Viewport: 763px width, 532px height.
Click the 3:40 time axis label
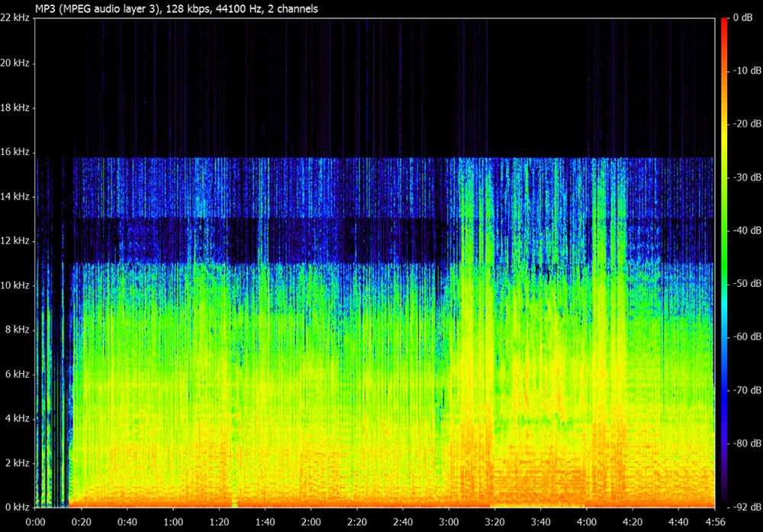click(541, 522)
